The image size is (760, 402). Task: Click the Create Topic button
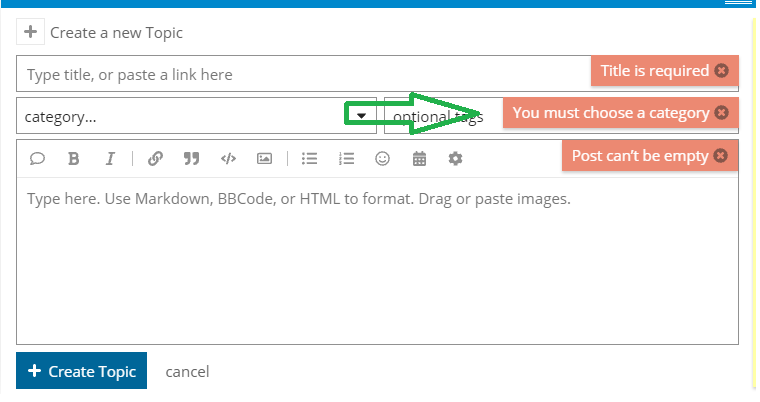tap(81, 371)
